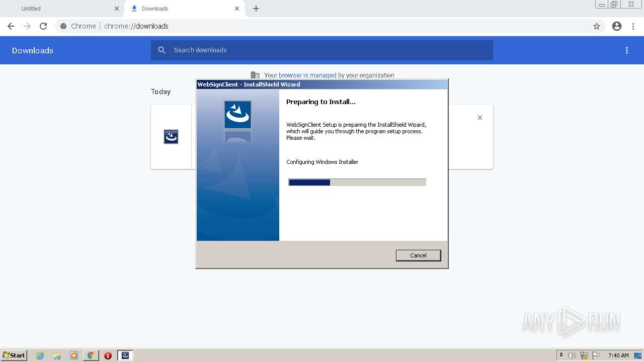Reload the current page
Viewport: 644px width, 362px height.
43,26
